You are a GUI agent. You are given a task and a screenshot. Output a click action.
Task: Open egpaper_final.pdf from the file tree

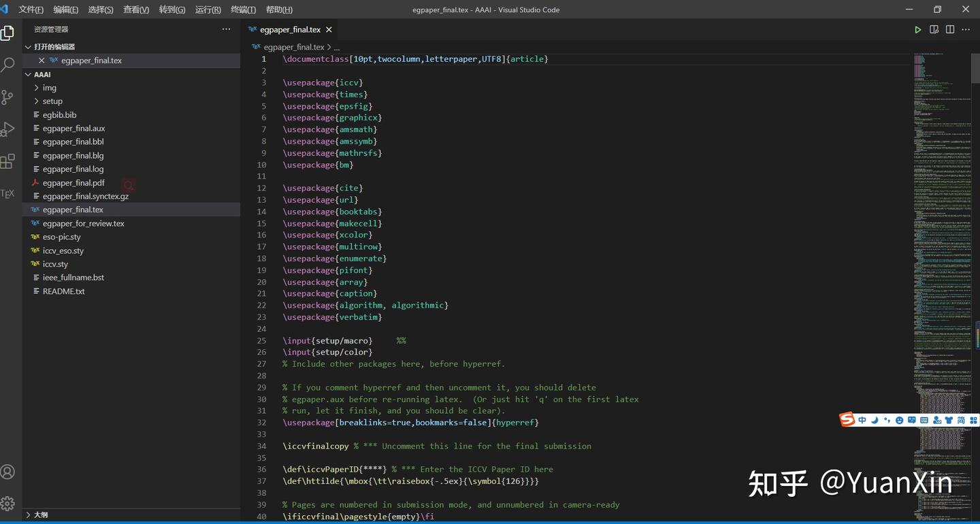pyautogui.click(x=73, y=182)
